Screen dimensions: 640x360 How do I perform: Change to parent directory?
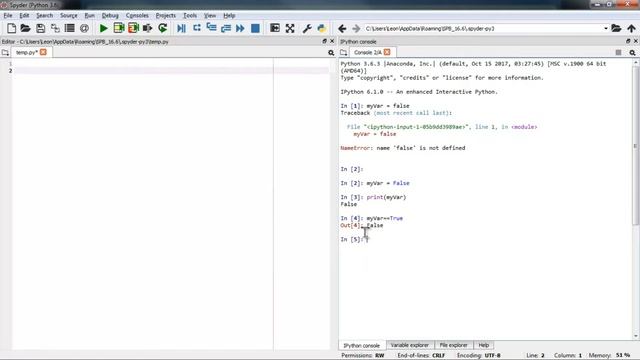click(631, 29)
